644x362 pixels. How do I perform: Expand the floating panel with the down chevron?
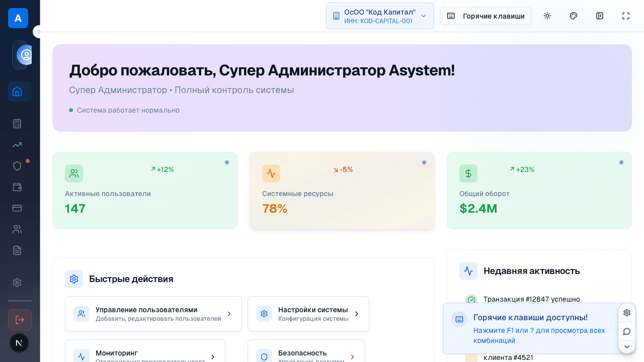626,346
